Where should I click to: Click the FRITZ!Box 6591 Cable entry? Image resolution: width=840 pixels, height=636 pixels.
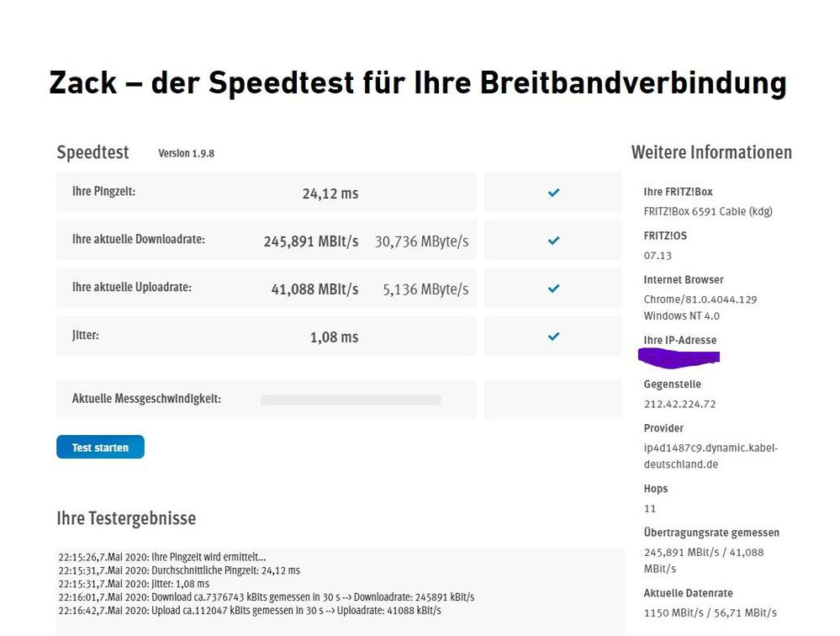point(708,211)
